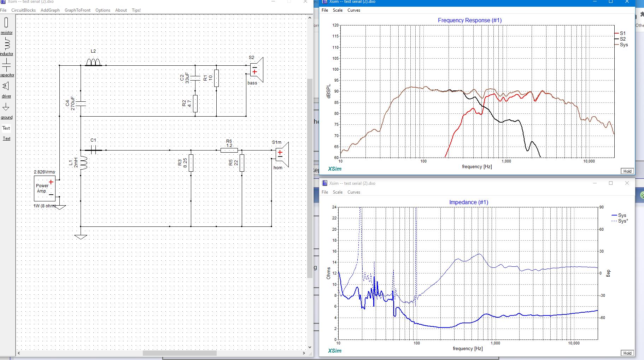Image resolution: width=644 pixels, height=360 pixels.
Task: Click the R1 10 ohm resistor
Action: (x=216, y=78)
